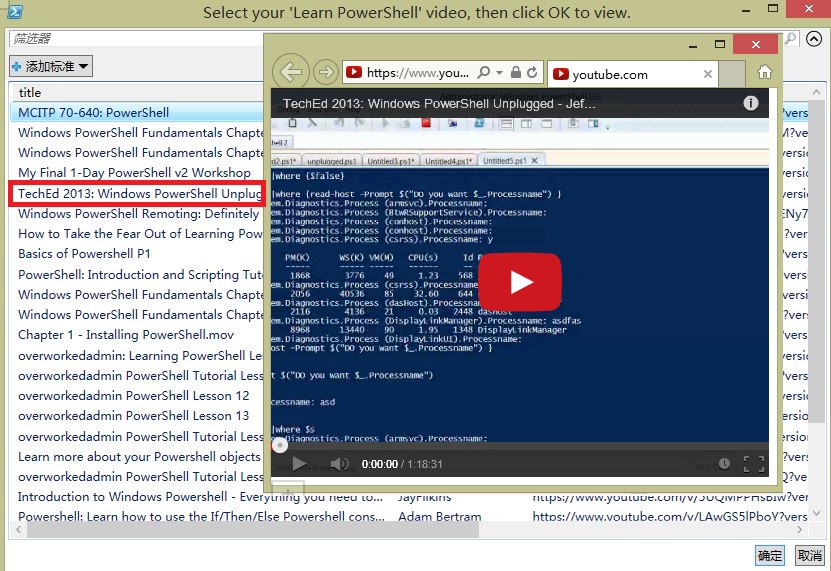
Task: Open the 添加标准 add criteria dropdown
Action: (x=51, y=66)
